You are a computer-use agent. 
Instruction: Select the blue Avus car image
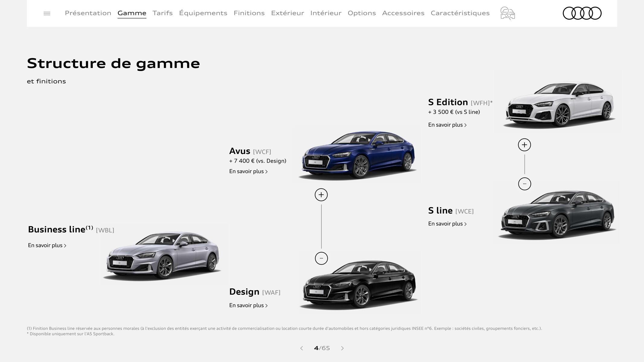358,155
